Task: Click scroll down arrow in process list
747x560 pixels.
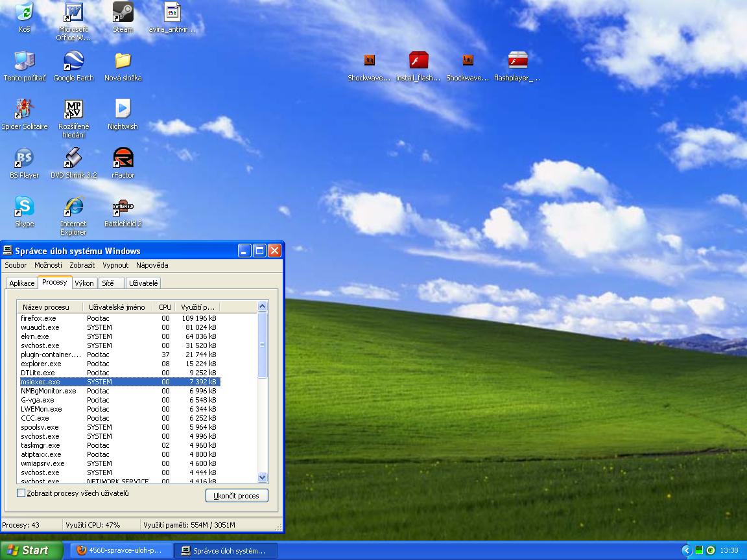Action: click(x=263, y=478)
